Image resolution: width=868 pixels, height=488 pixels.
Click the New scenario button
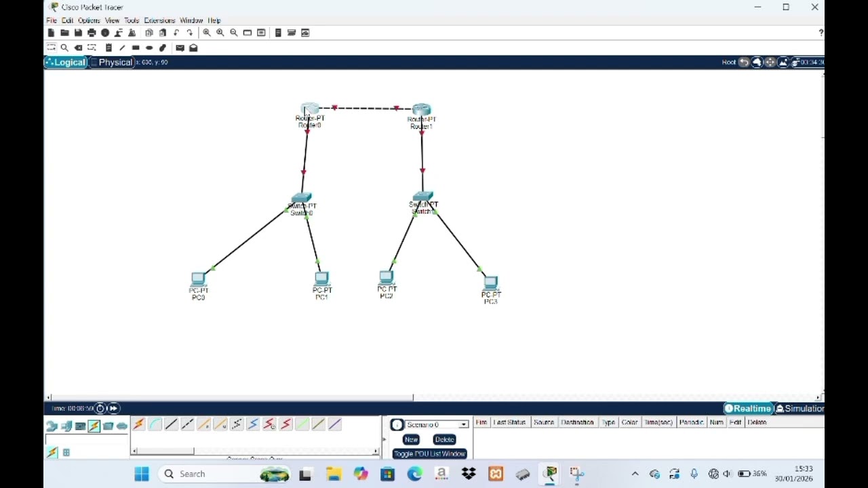(x=411, y=439)
